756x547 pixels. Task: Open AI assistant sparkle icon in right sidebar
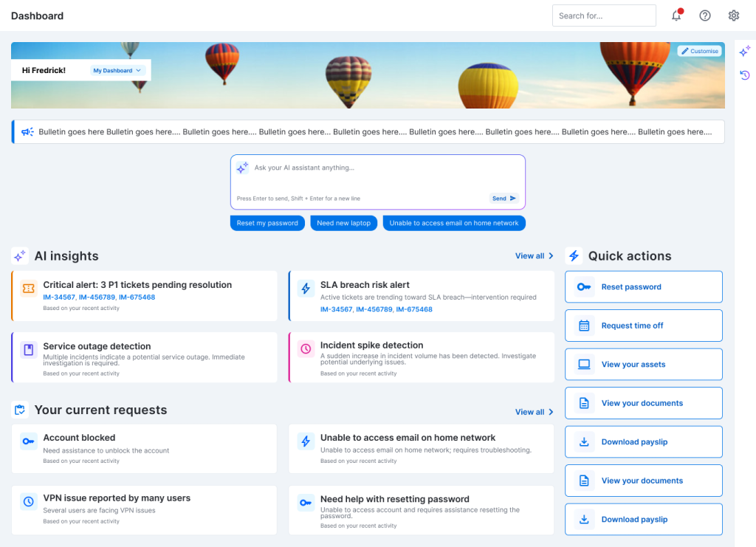click(745, 51)
